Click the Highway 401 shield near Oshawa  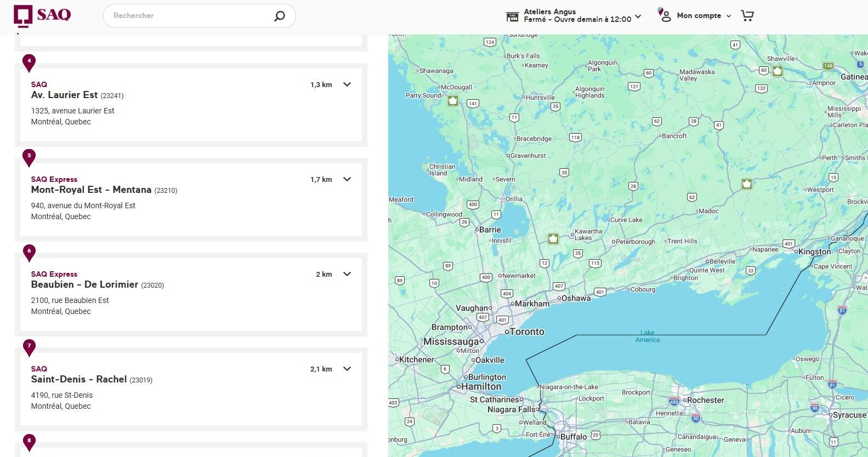pos(600,292)
